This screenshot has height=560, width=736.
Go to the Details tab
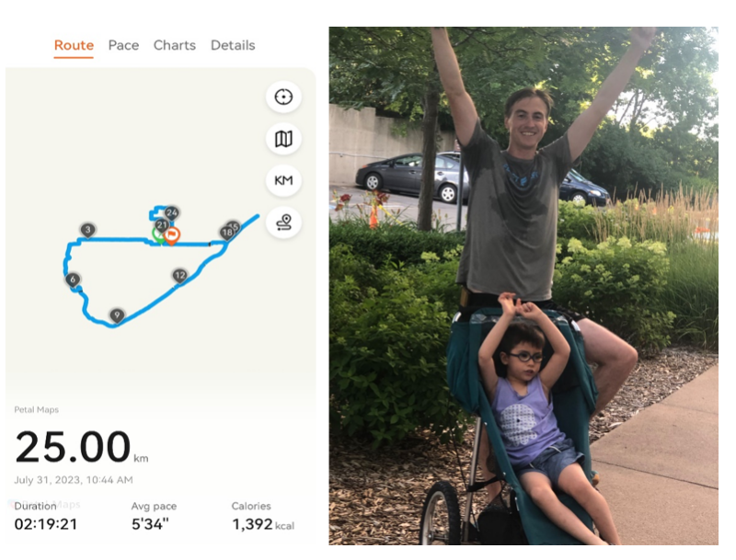233,45
